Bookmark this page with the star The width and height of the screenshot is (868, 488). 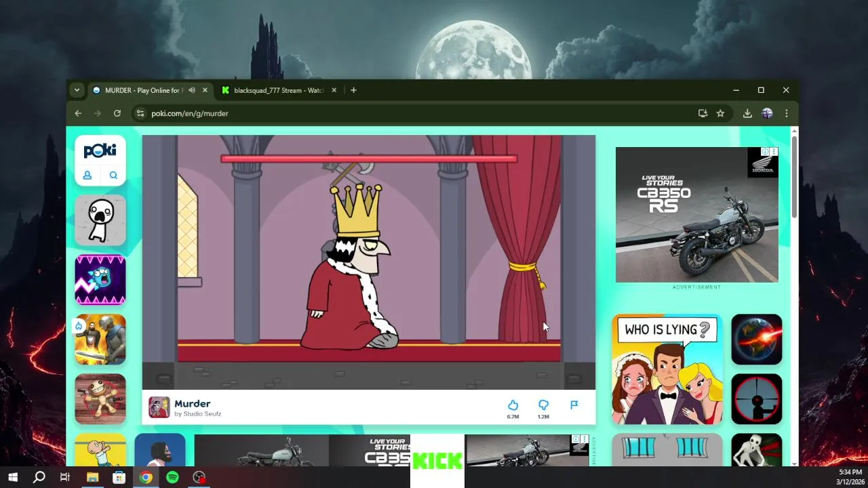click(x=720, y=113)
